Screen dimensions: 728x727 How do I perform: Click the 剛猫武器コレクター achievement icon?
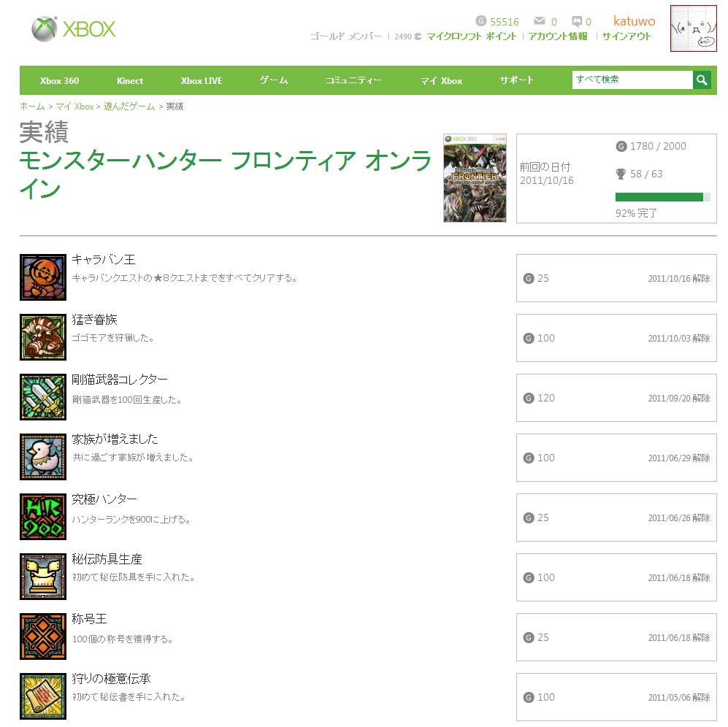point(42,397)
